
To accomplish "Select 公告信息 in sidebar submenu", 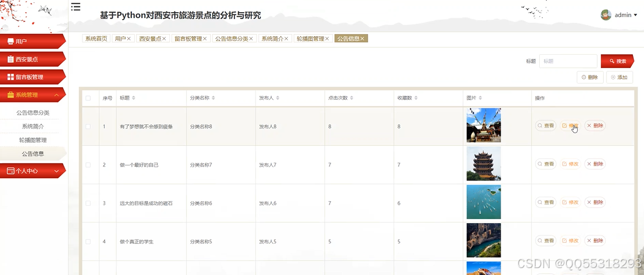I will [33, 154].
